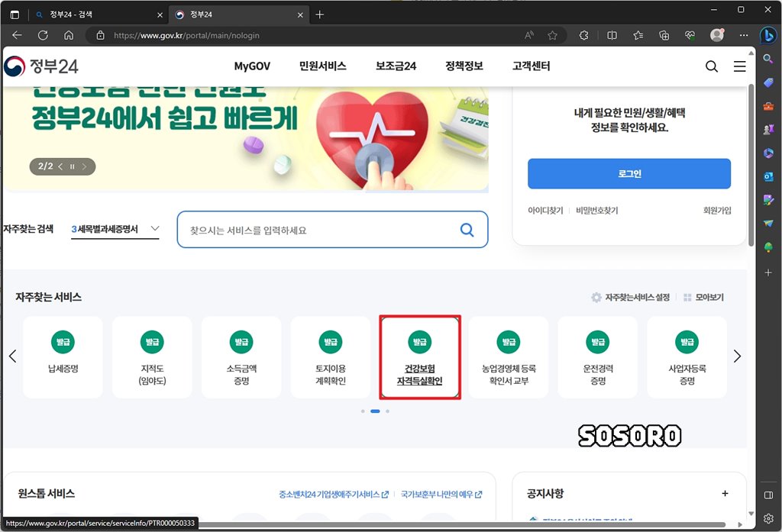The width and height of the screenshot is (782, 532).
Task: Click the sidebar search icon
Action: 768,59
